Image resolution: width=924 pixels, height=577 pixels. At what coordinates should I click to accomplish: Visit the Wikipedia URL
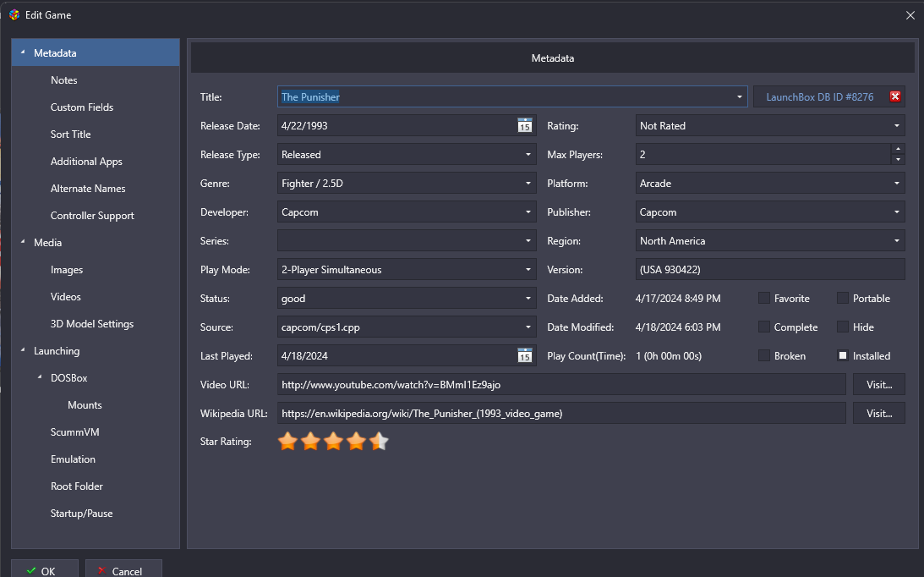click(x=878, y=414)
